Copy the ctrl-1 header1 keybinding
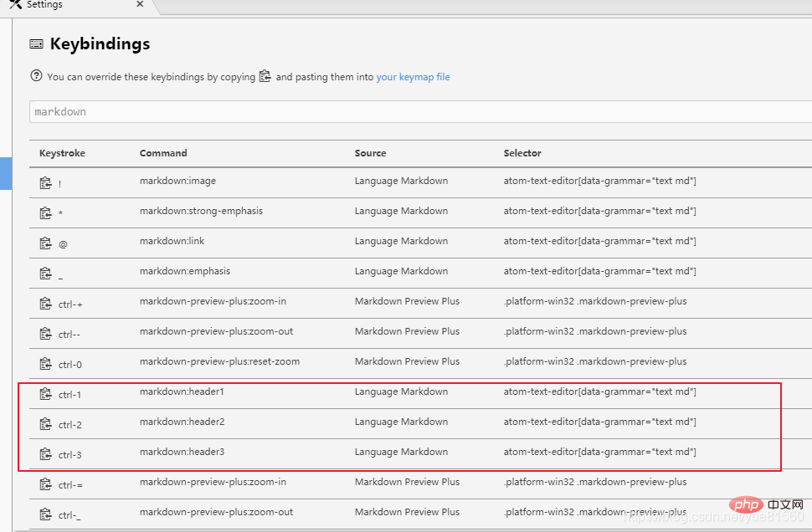812x532 pixels. tap(45, 394)
